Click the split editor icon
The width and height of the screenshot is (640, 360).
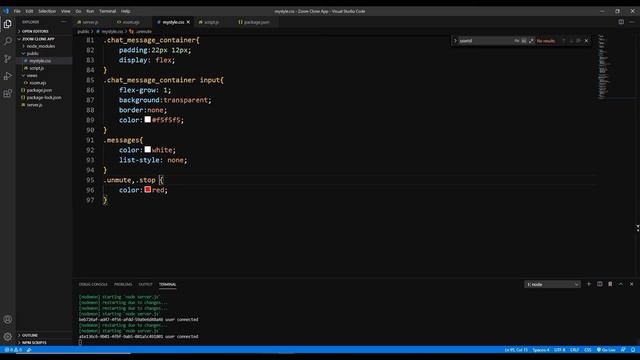pyautogui.click(x=621, y=22)
